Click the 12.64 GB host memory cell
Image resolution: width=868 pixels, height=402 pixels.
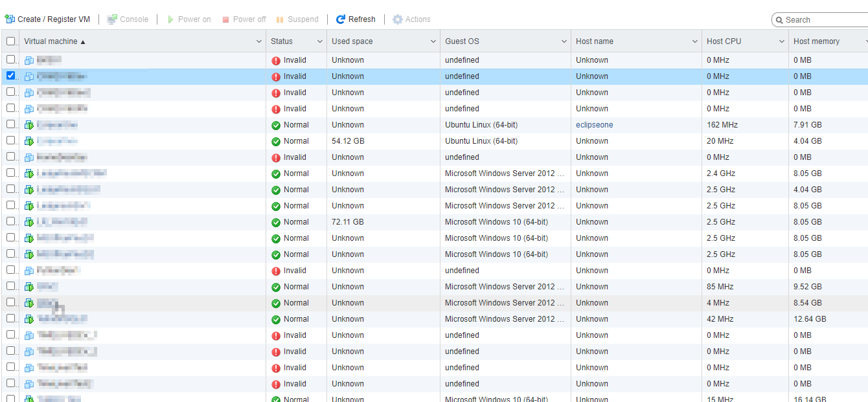810,319
